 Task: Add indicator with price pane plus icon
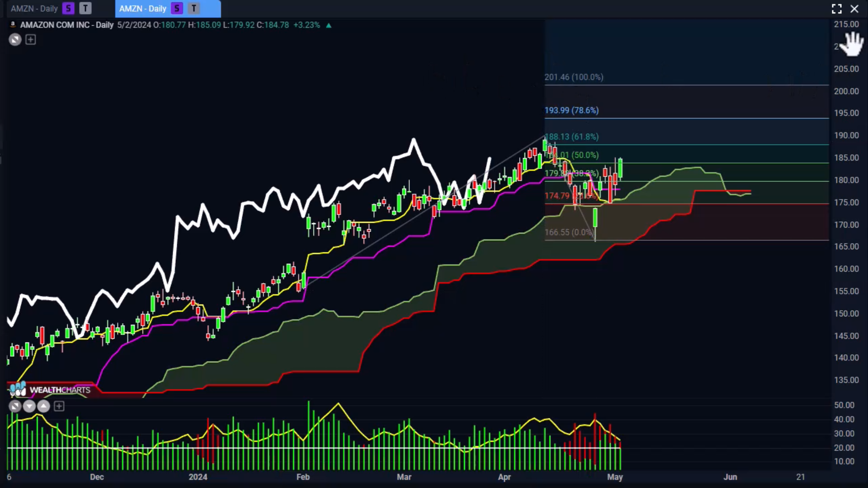pos(30,40)
